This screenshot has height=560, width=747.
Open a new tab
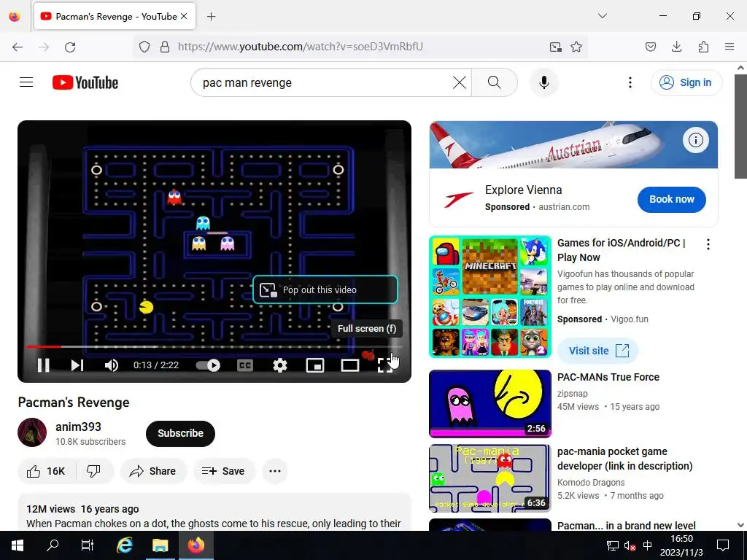(x=211, y=17)
